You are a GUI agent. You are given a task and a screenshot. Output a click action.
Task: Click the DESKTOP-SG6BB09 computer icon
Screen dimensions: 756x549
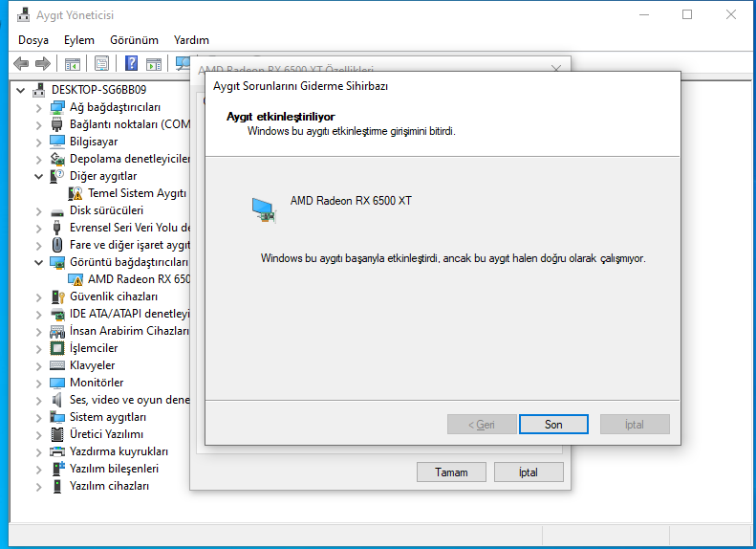pos(38,90)
